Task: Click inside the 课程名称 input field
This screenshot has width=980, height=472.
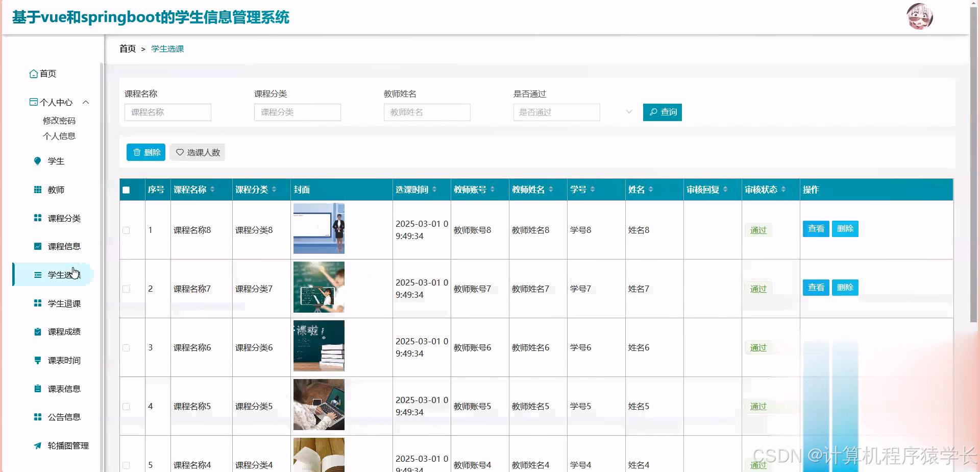Action: 168,112
